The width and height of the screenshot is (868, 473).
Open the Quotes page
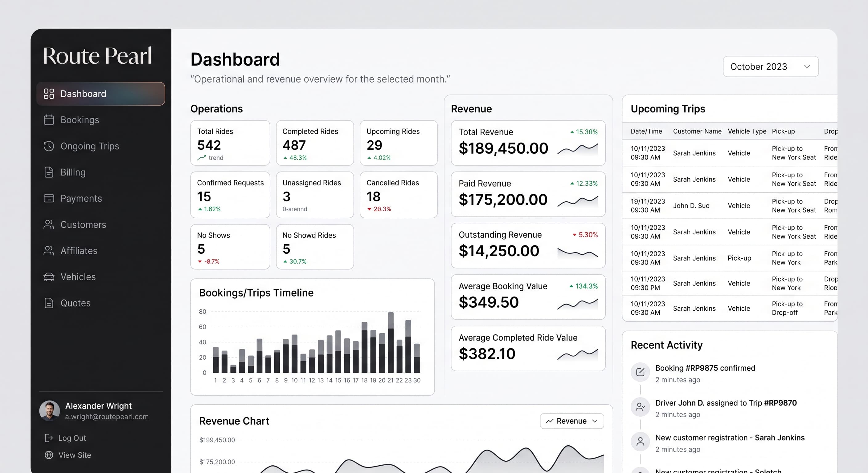(x=101, y=303)
